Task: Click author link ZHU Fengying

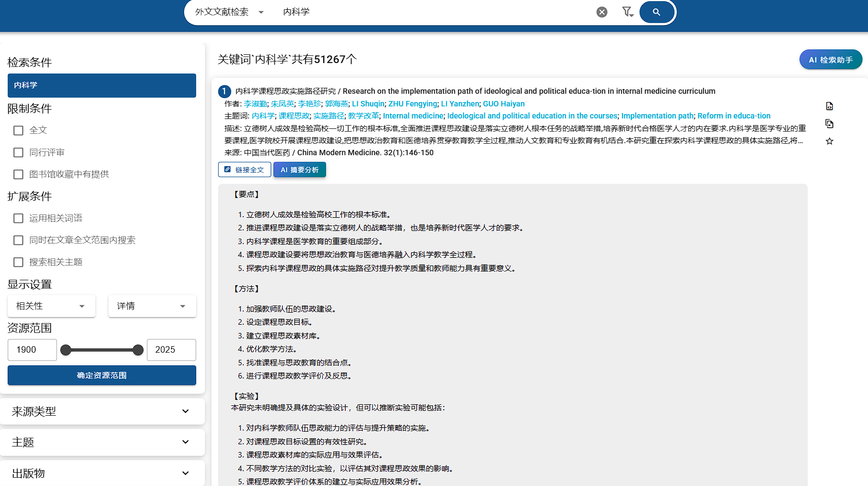Action: coord(413,104)
